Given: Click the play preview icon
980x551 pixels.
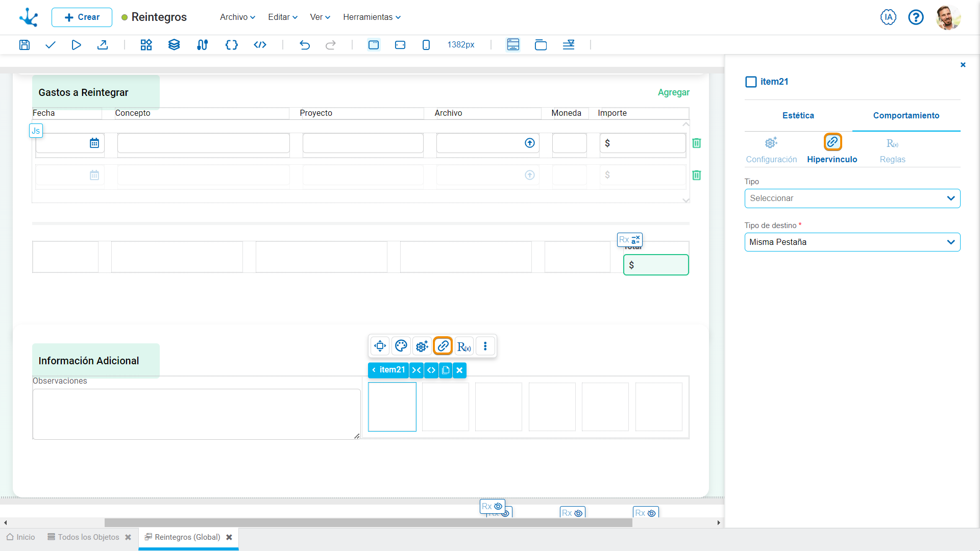Looking at the screenshot, I should (x=76, y=45).
